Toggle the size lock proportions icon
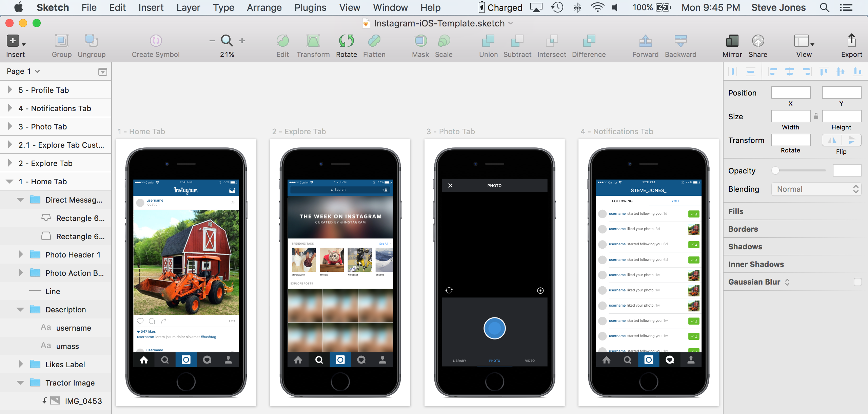This screenshot has height=414, width=868. (x=816, y=116)
